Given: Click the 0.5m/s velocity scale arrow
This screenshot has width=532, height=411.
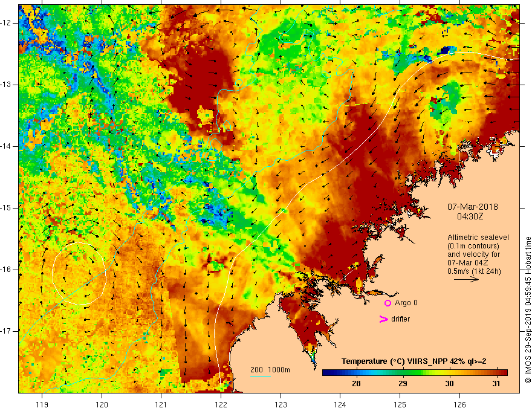Looking at the screenshot, I should [x=466, y=279].
